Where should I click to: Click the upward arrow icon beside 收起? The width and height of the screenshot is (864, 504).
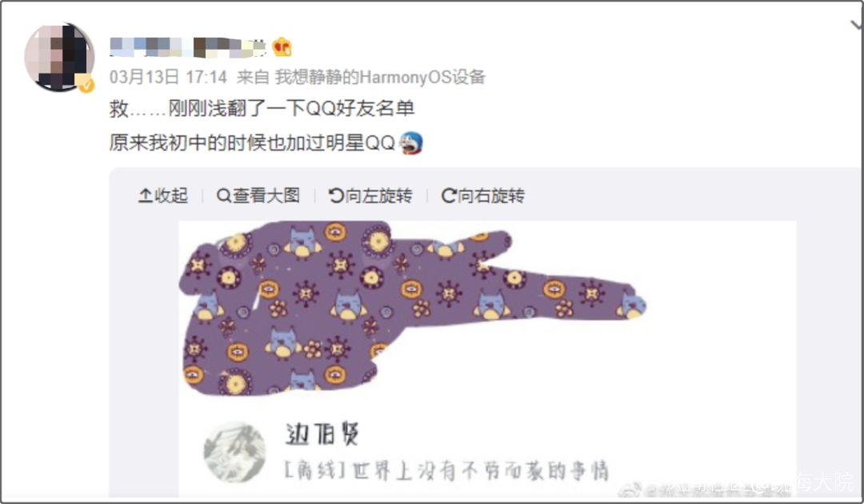pyautogui.click(x=146, y=195)
